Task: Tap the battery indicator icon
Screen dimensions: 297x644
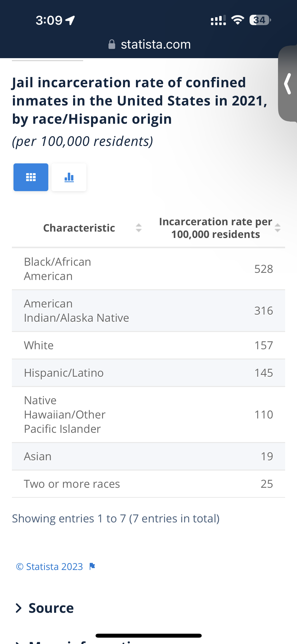Action: coord(260,20)
